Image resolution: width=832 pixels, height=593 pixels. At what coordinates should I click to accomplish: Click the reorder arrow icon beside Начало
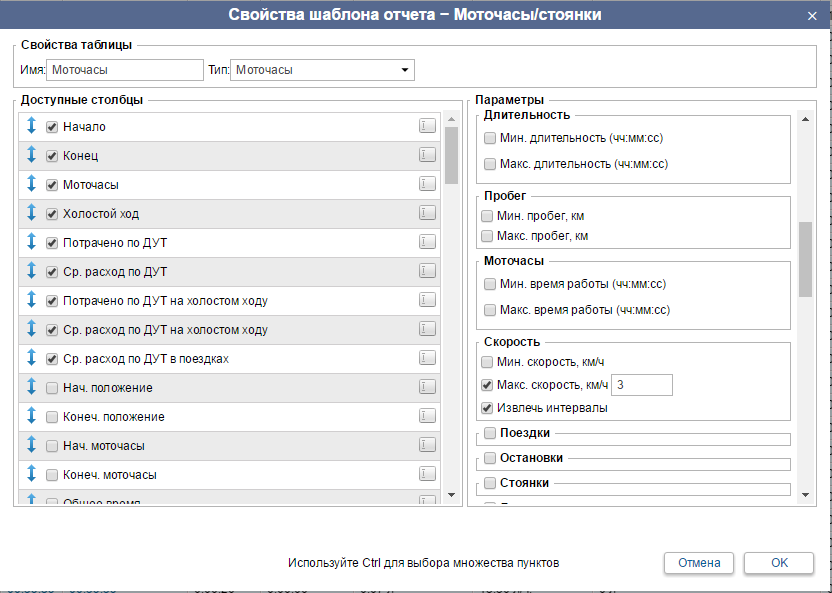pyautogui.click(x=31, y=126)
